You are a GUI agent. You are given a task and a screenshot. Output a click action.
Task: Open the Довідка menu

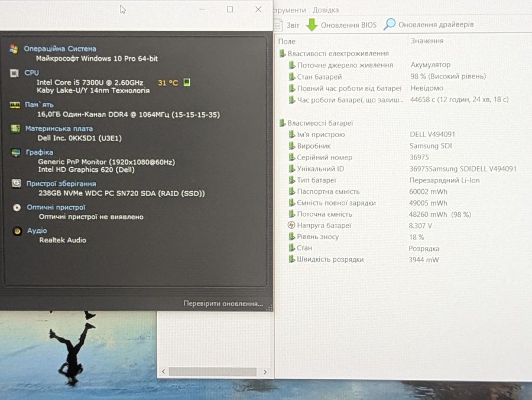click(325, 10)
